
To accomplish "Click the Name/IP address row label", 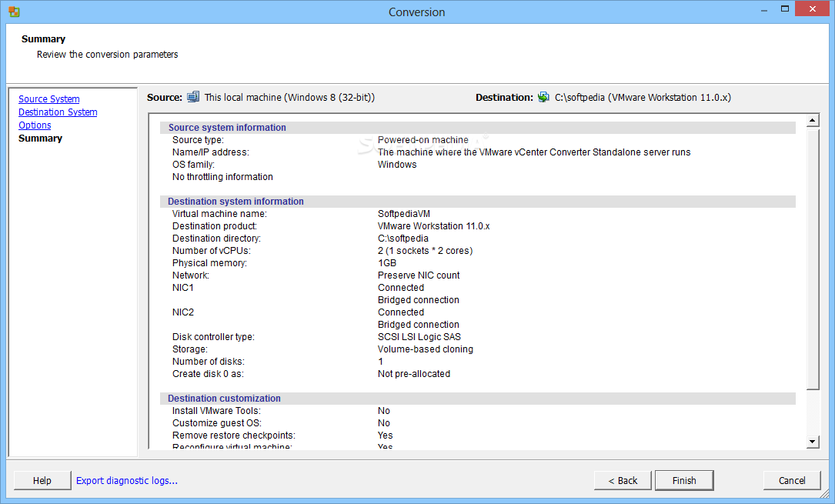I will [210, 152].
